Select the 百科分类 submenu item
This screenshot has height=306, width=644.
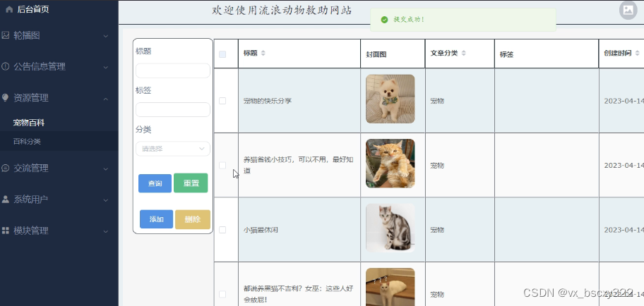(x=27, y=142)
